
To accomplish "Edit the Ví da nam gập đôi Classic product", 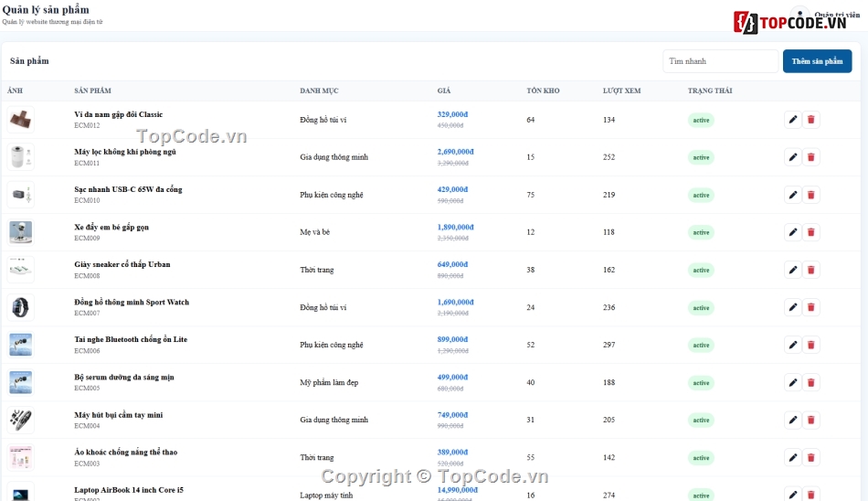I will tap(793, 120).
